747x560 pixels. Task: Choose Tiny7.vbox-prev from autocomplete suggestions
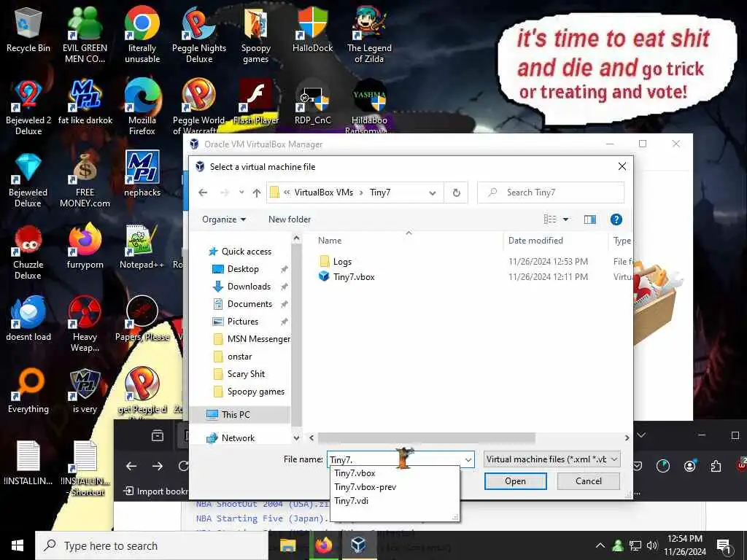point(365,486)
